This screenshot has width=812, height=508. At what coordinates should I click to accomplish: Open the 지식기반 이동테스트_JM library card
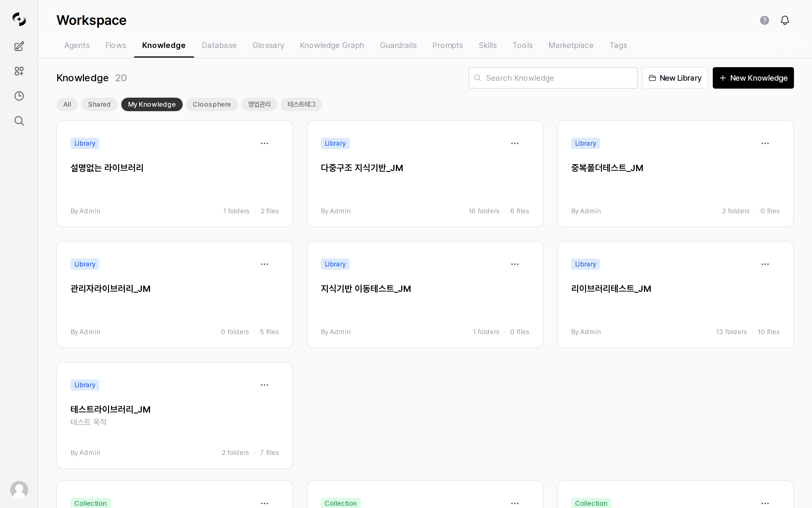coord(425,295)
